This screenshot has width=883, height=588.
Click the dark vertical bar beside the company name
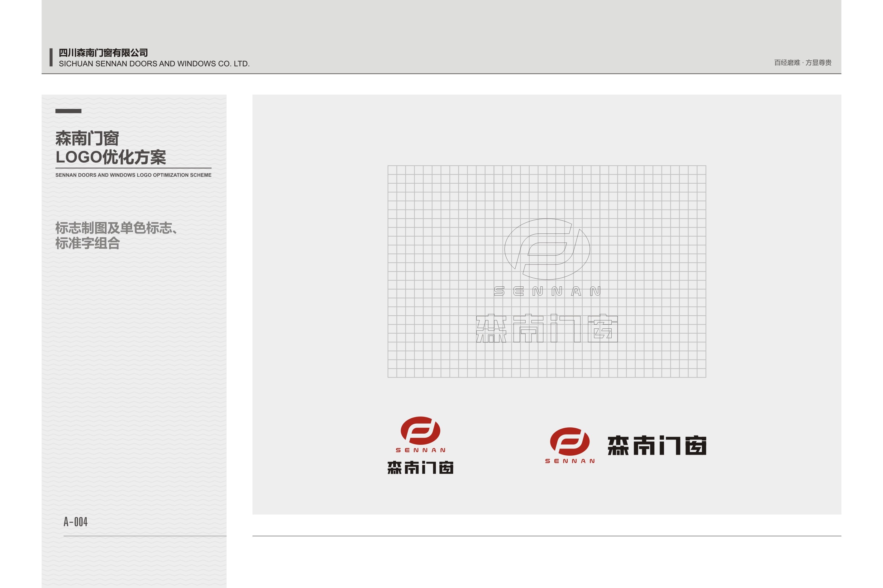pos(51,57)
